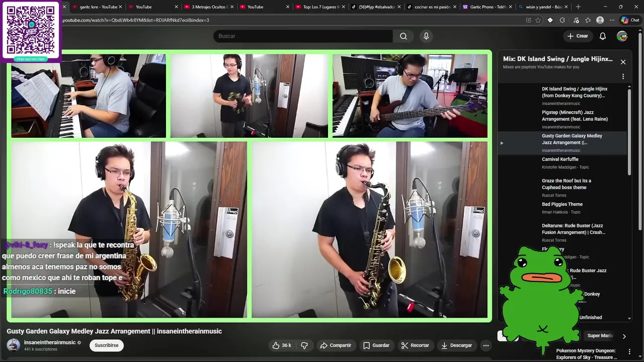Close the 'wisin y yandel' tab
This screenshot has width=644, height=362.
coord(567,7)
